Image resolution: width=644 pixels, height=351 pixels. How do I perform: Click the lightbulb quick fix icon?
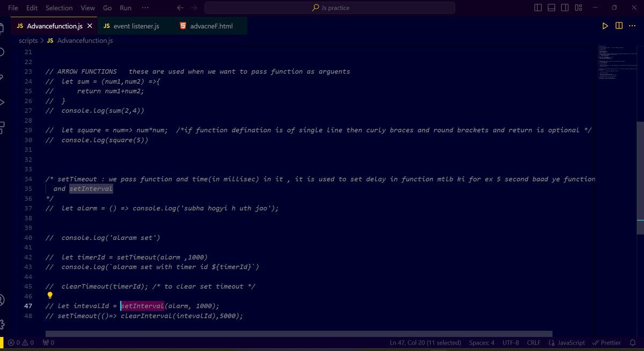(49, 295)
